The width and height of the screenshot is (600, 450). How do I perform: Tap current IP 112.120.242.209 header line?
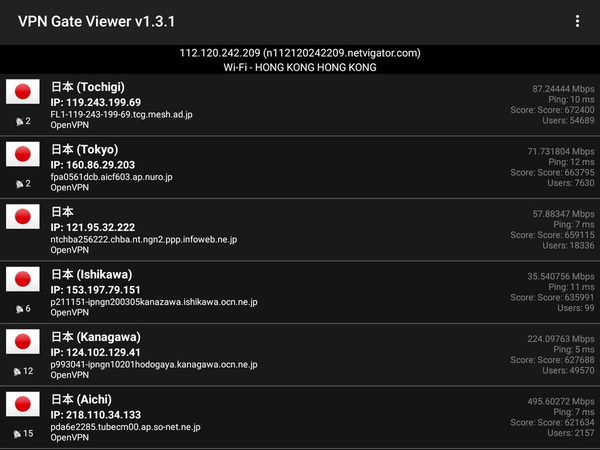pos(300,53)
